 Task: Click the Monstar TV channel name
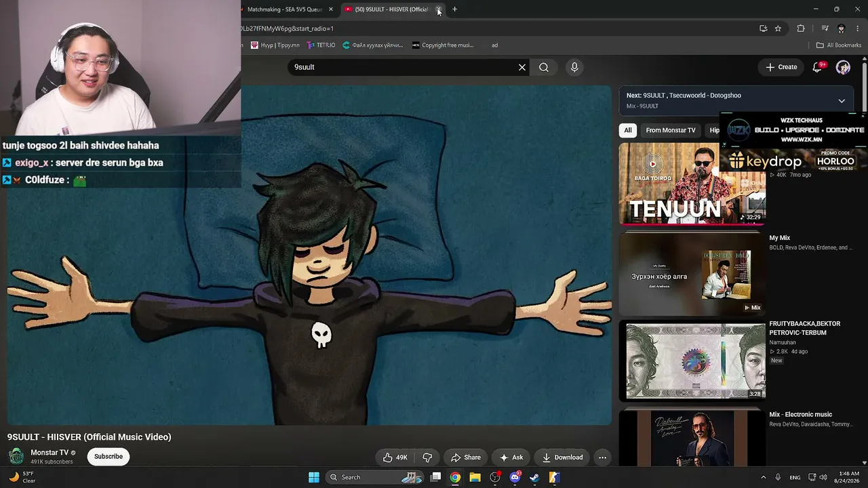pos(50,453)
